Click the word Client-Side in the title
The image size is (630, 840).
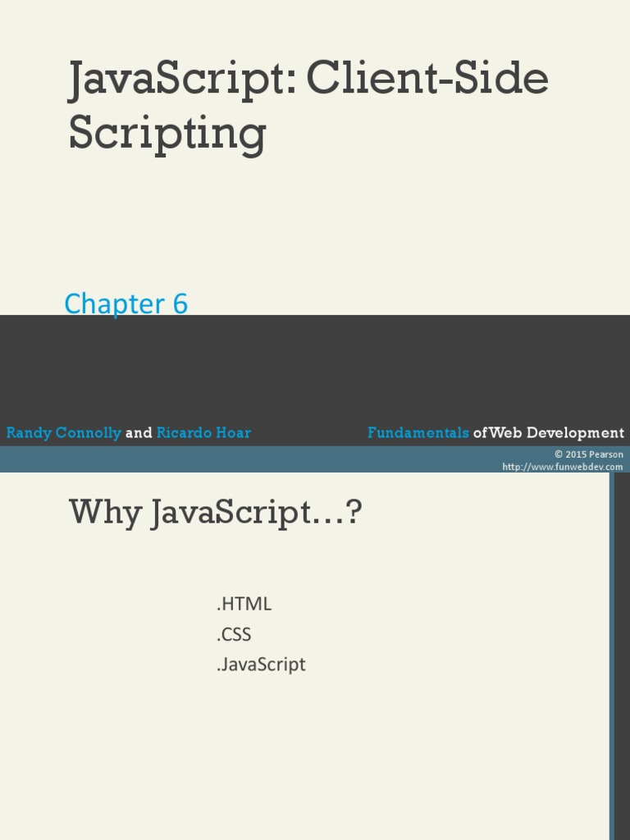pyautogui.click(x=427, y=80)
